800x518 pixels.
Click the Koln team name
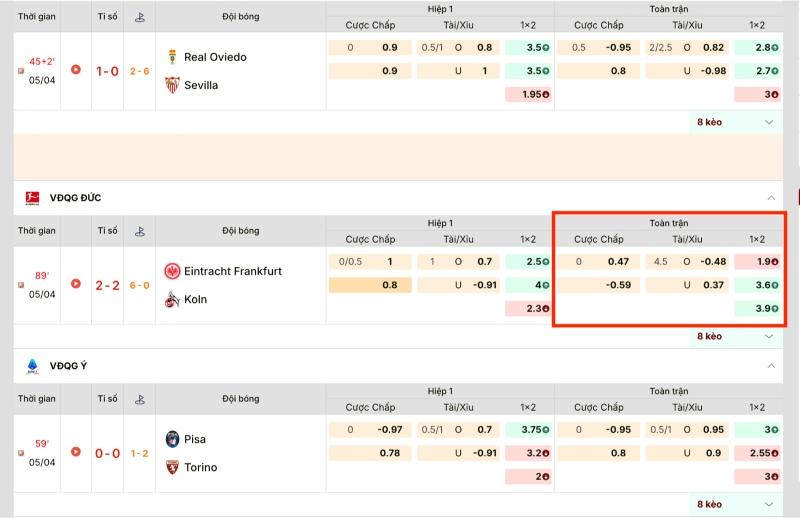coord(196,299)
